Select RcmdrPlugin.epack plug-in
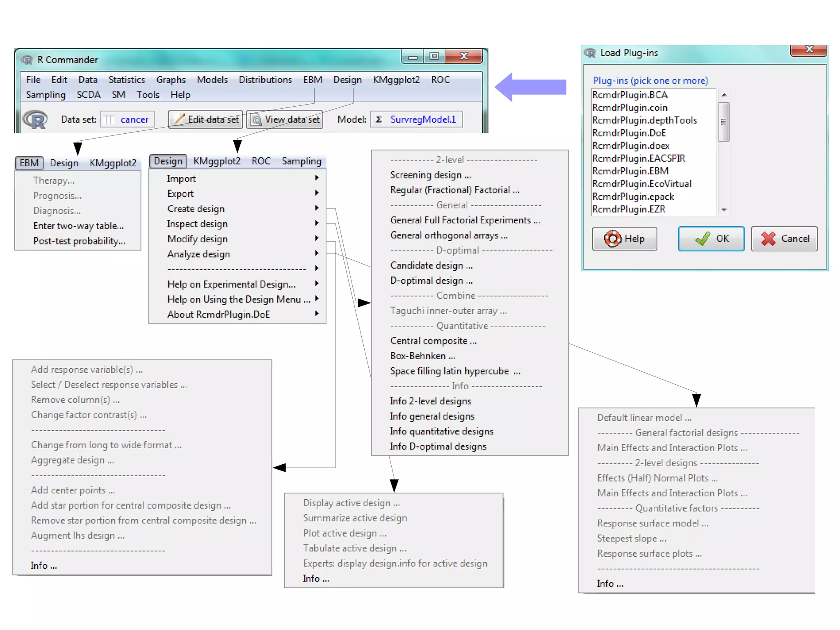Viewport: 840px width, 630px height. (633, 196)
